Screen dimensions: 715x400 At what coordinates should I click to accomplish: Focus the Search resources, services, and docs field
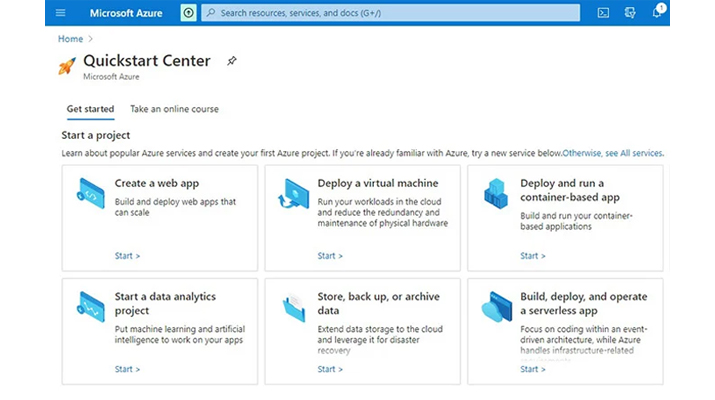[391, 13]
